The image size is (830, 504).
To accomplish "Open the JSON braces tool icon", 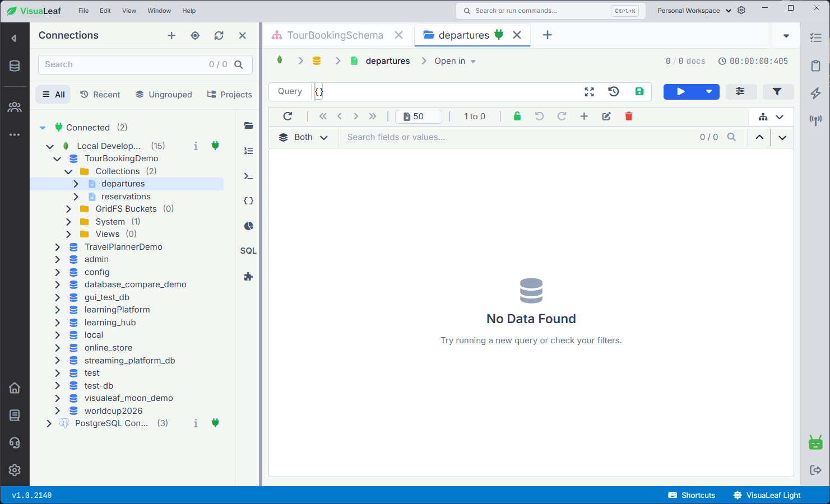I will pos(248,200).
